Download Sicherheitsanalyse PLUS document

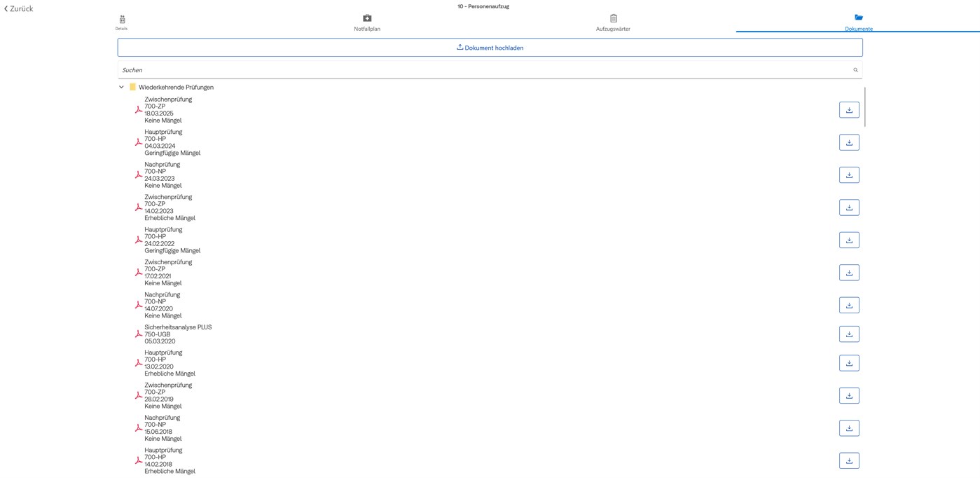coord(849,334)
